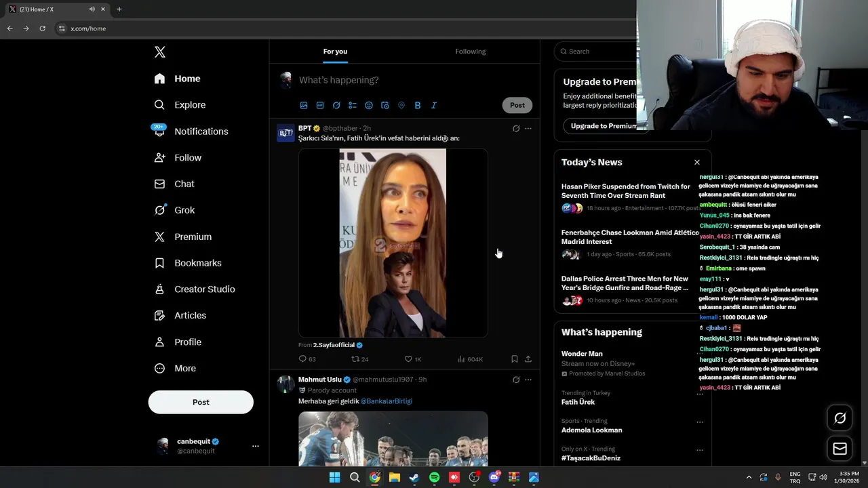This screenshot has width=868, height=488.
Task: Open the Premium page in sidebar
Action: [183, 237]
